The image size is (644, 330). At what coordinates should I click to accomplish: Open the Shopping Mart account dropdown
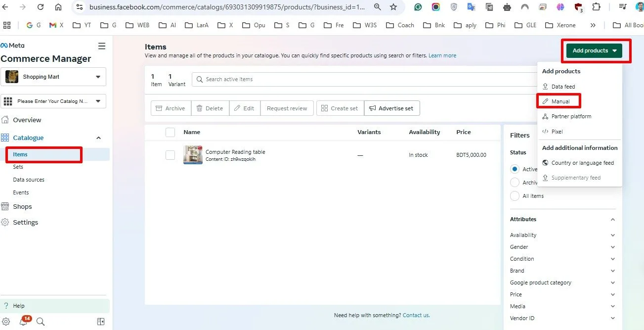[53, 77]
